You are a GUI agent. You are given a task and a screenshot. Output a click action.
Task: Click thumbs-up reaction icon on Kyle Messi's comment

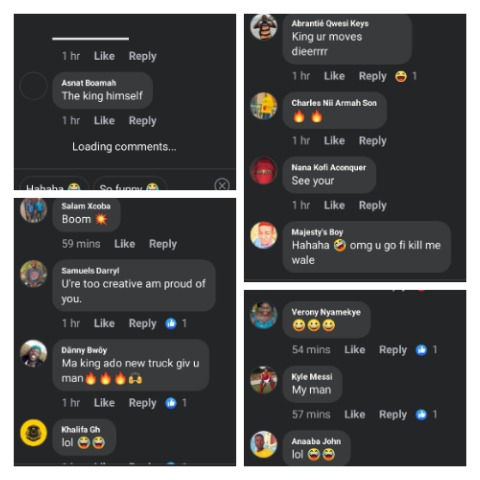pos(421,414)
